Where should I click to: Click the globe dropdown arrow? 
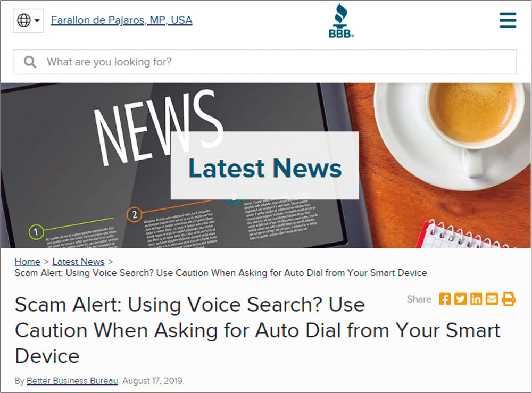37,20
